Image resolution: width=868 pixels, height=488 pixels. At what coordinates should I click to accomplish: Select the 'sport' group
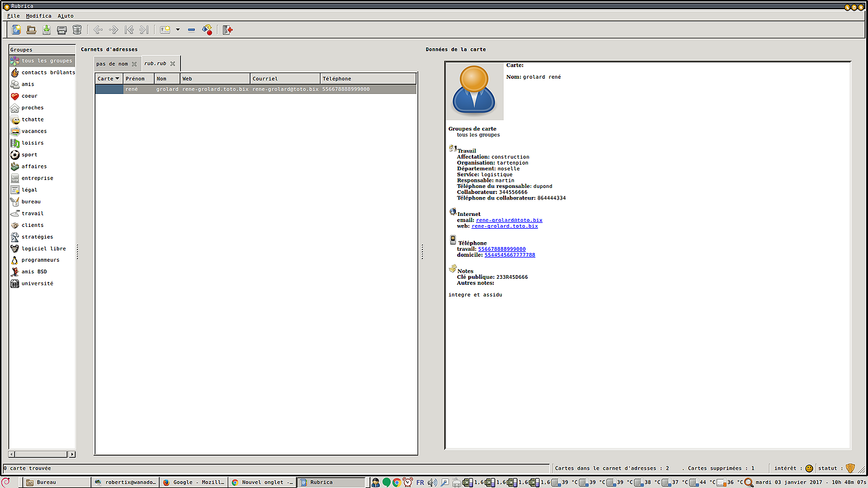point(42,155)
